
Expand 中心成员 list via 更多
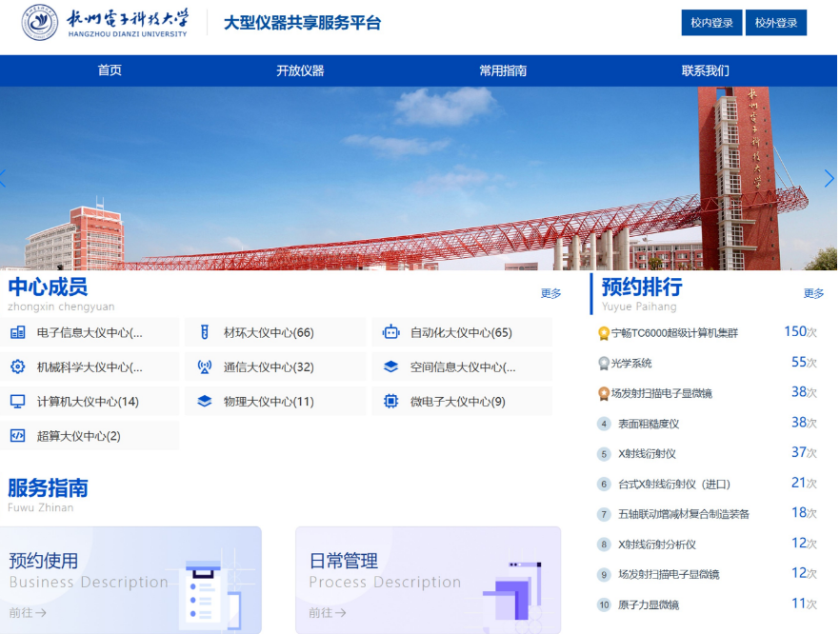coord(550,293)
